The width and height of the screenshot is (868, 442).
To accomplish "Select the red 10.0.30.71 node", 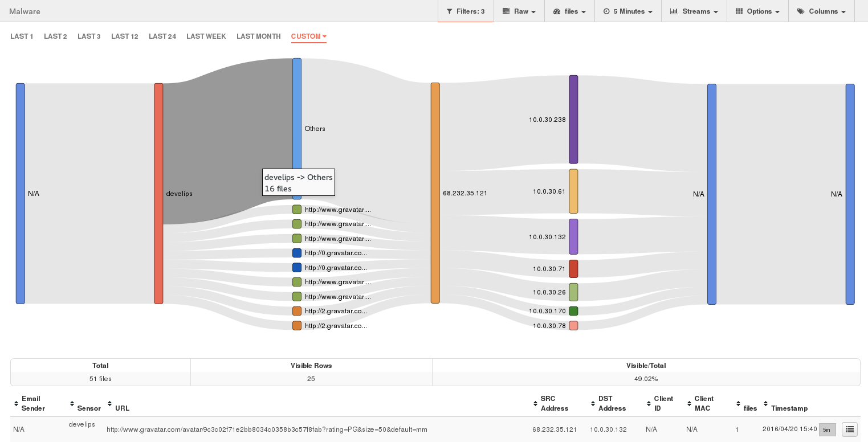I will click(573, 269).
